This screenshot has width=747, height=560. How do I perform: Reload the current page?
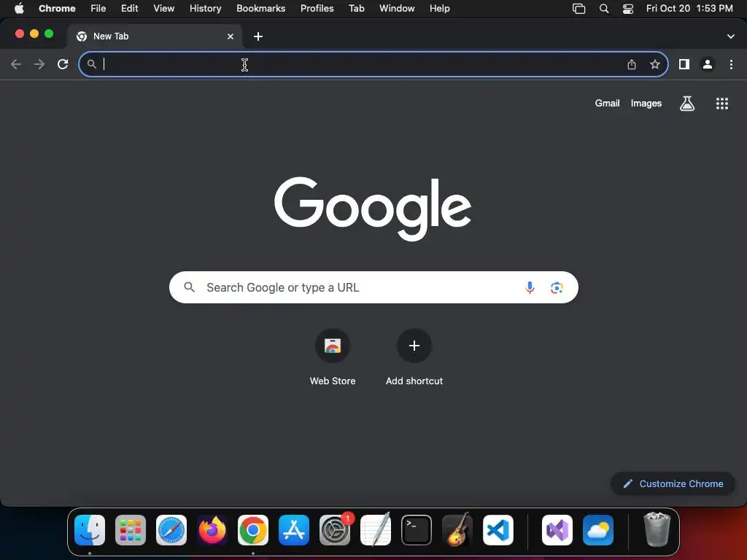pyautogui.click(x=63, y=64)
